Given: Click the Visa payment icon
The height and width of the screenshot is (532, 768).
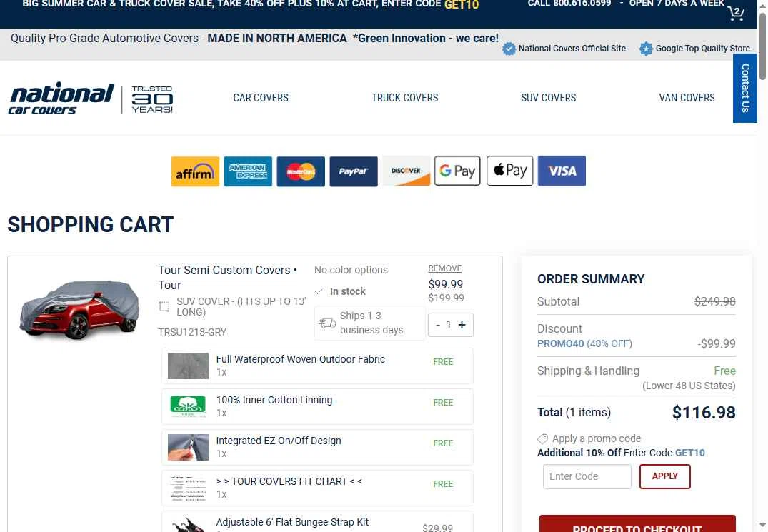Looking at the screenshot, I should [562, 171].
